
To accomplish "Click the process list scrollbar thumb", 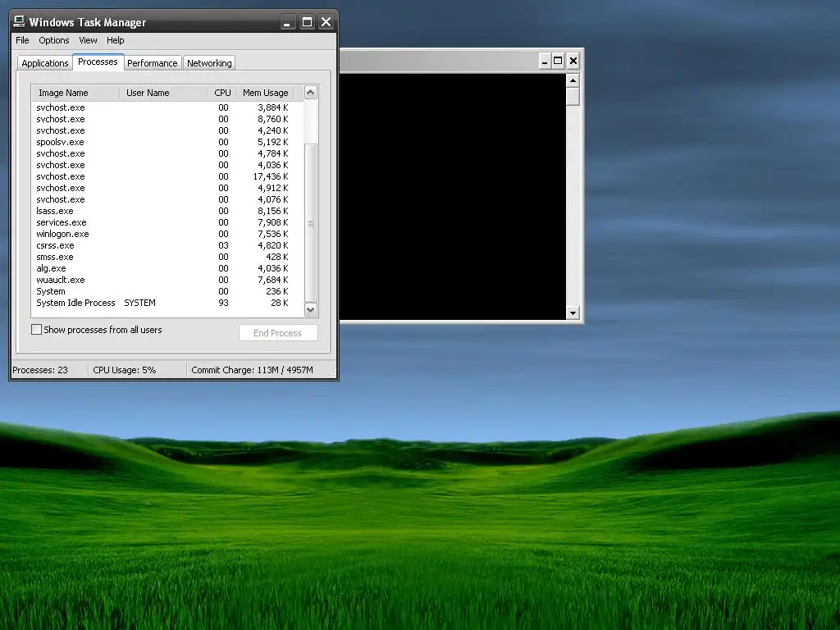I will pos(311,223).
